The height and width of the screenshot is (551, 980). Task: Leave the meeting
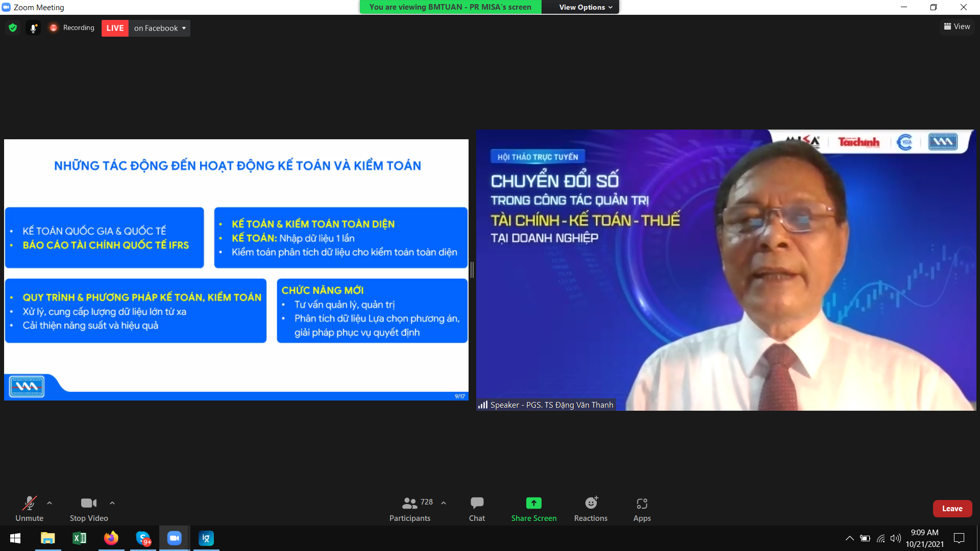[x=952, y=509]
